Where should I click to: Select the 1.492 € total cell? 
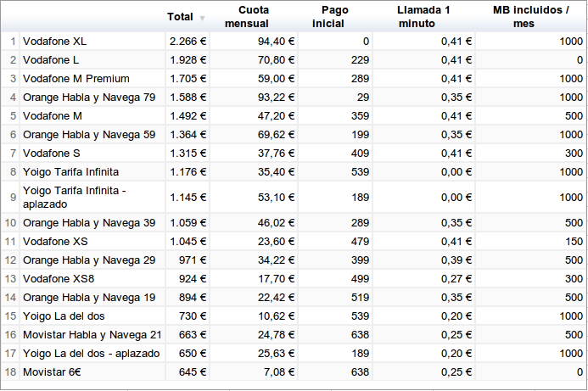click(x=188, y=116)
